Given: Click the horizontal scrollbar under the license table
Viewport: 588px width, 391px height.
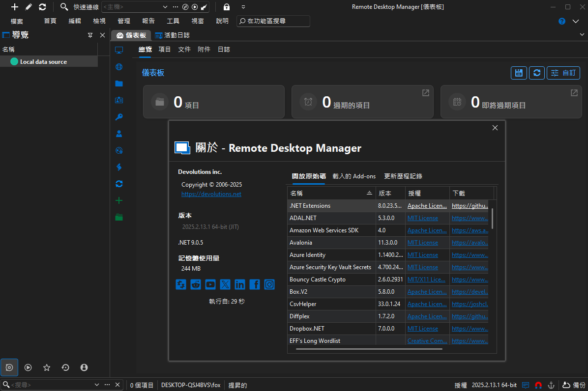Looking at the screenshot, I should click(x=369, y=349).
